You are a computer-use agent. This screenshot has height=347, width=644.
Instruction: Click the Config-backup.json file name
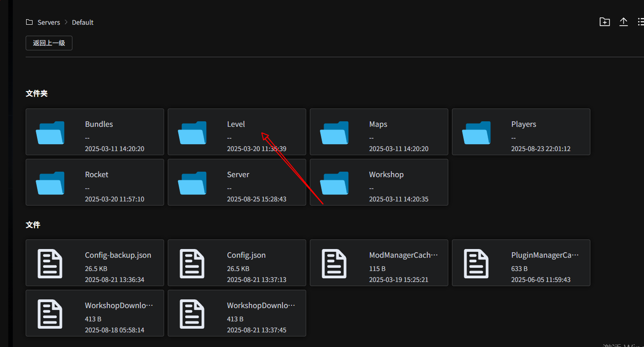[118, 255]
